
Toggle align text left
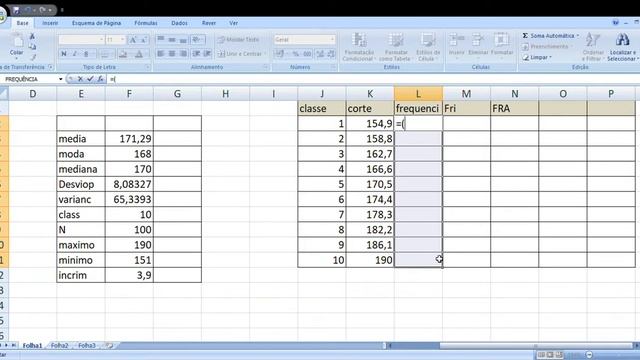[161, 53]
